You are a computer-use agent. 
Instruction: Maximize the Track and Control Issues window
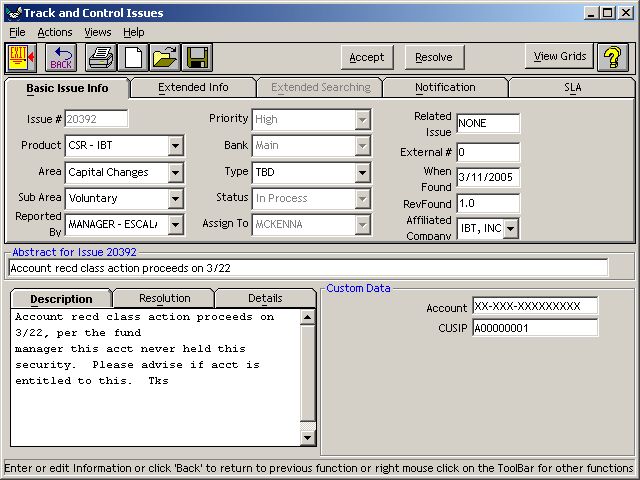pyautogui.click(x=607, y=13)
